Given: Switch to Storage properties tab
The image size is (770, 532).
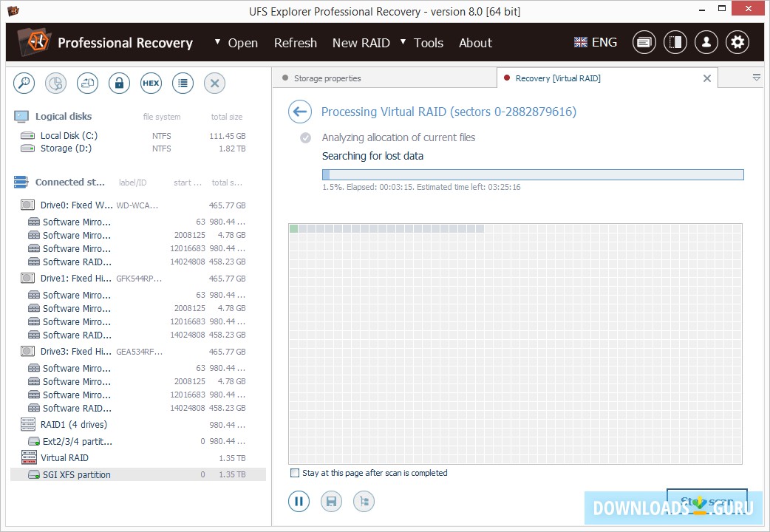Looking at the screenshot, I should coord(327,78).
